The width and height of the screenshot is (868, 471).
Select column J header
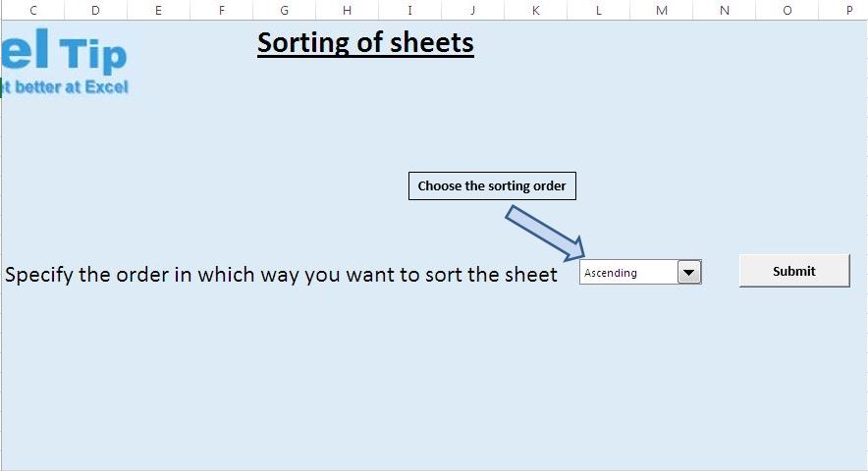tap(472, 10)
